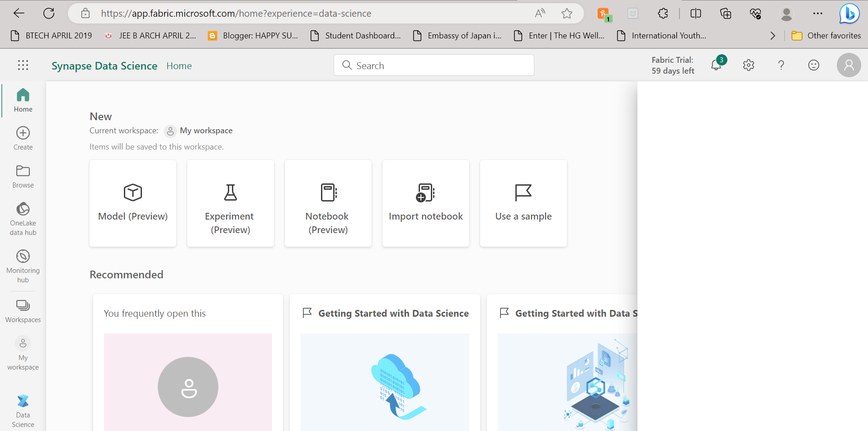Give feedback using the smiley icon
Viewport: 868px width, 431px height.
point(814,65)
